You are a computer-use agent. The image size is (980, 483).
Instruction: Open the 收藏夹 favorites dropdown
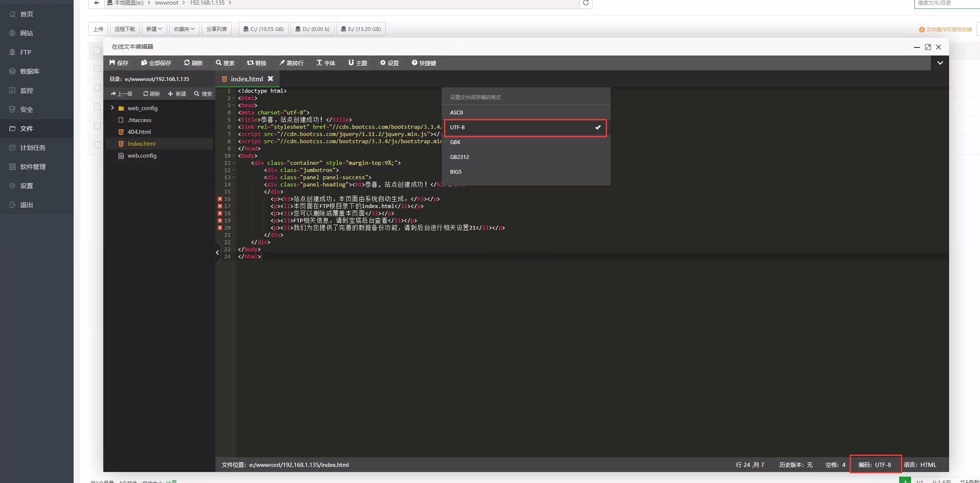184,29
